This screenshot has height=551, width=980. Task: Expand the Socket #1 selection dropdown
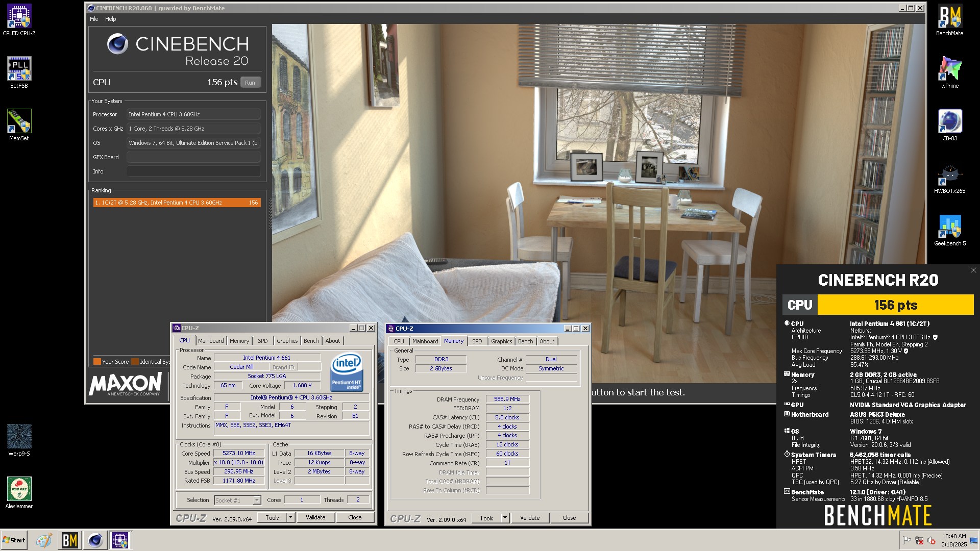(257, 500)
